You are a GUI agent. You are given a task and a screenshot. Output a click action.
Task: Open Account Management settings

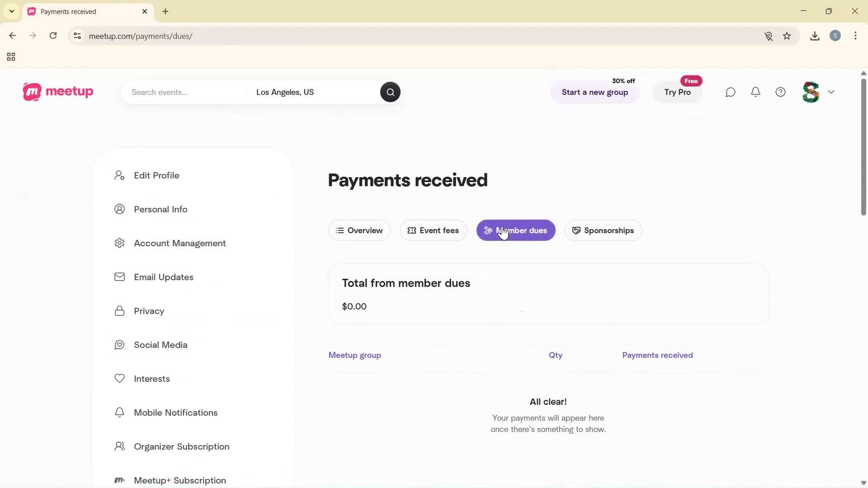pyautogui.click(x=179, y=243)
